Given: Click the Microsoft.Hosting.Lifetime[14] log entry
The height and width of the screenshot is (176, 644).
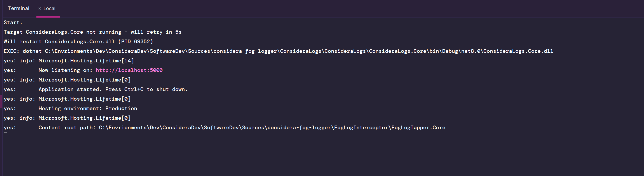Looking at the screenshot, I should (x=86, y=61).
